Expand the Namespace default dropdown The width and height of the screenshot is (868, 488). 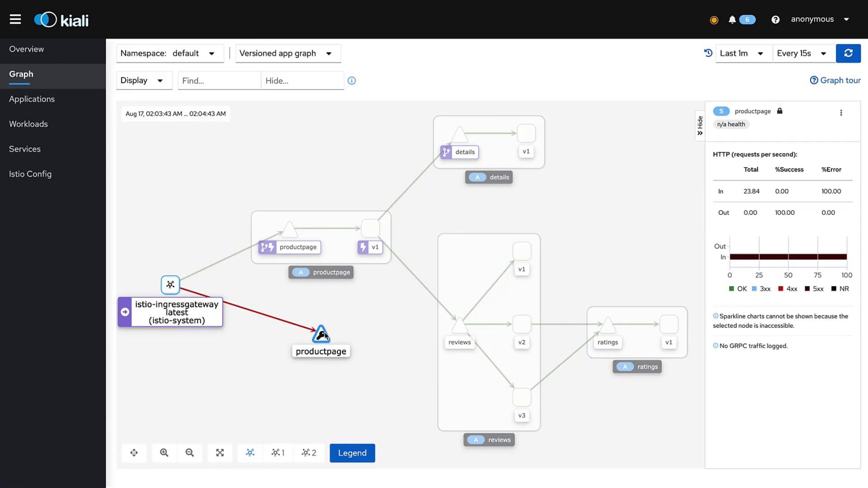point(170,53)
